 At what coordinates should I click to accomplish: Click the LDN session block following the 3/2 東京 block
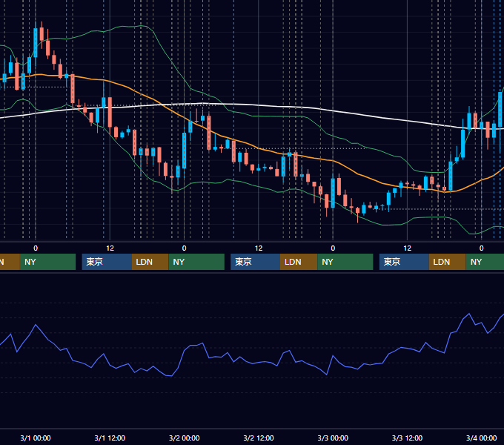point(299,262)
